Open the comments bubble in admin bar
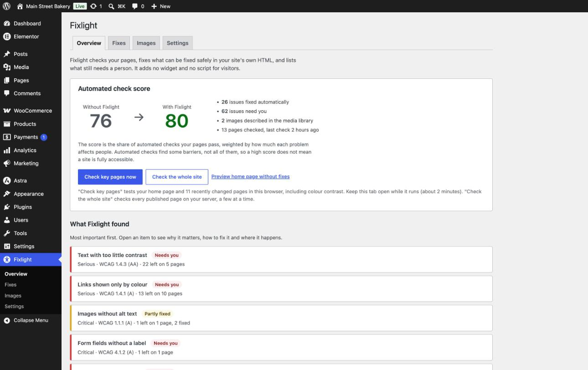Image resolution: width=588 pixels, height=370 pixels. 135,6
